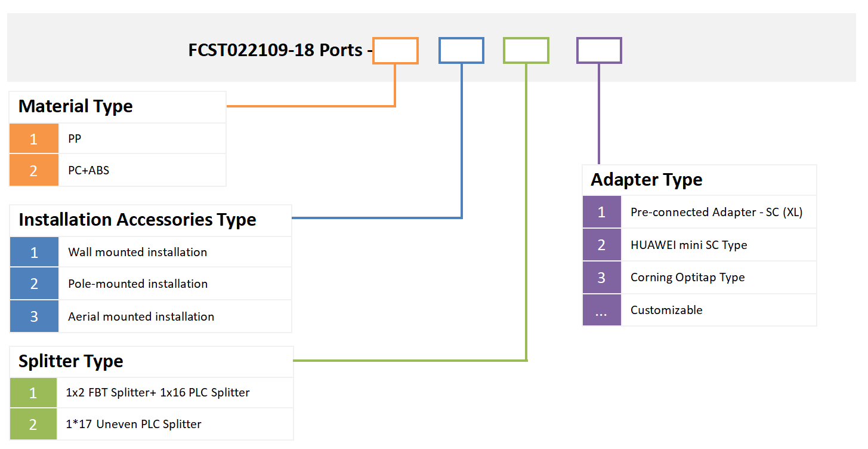This screenshot has height=449, width=868.
Task: Click the orange number 2 color cell
Action: click(x=33, y=170)
